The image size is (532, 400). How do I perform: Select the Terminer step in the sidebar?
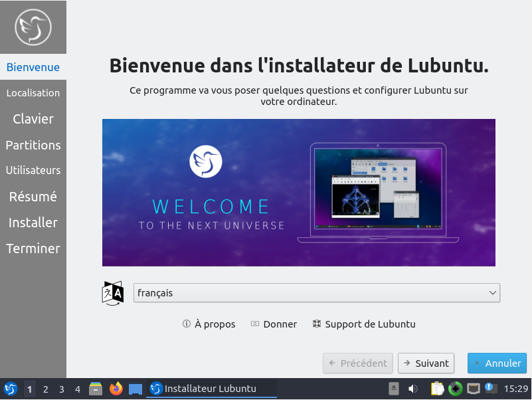33,249
